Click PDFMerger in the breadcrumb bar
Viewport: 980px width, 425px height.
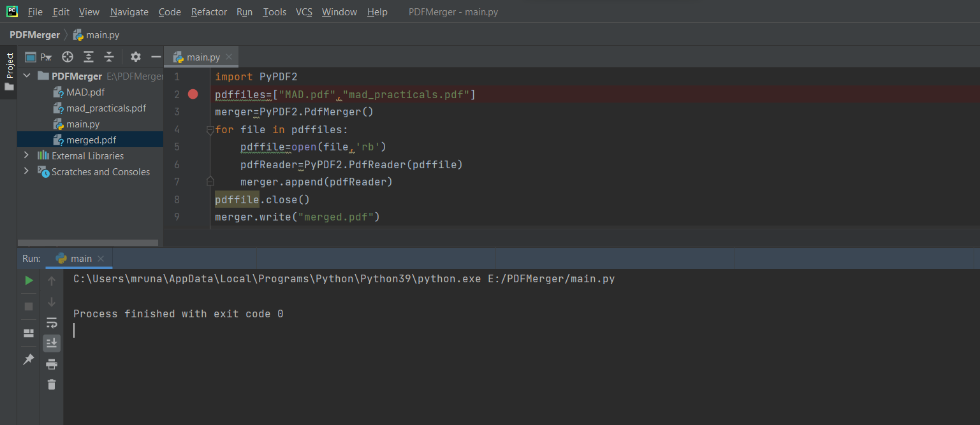pos(34,35)
